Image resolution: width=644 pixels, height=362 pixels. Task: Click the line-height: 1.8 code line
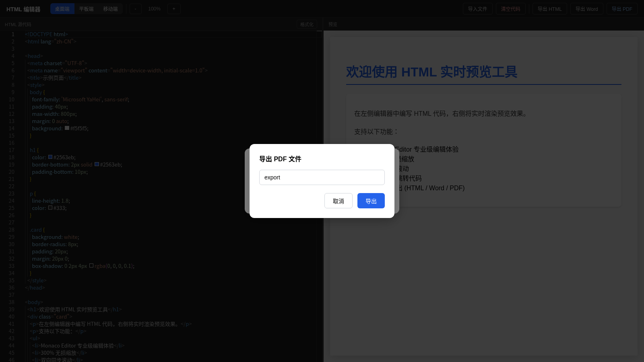(51, 201)
